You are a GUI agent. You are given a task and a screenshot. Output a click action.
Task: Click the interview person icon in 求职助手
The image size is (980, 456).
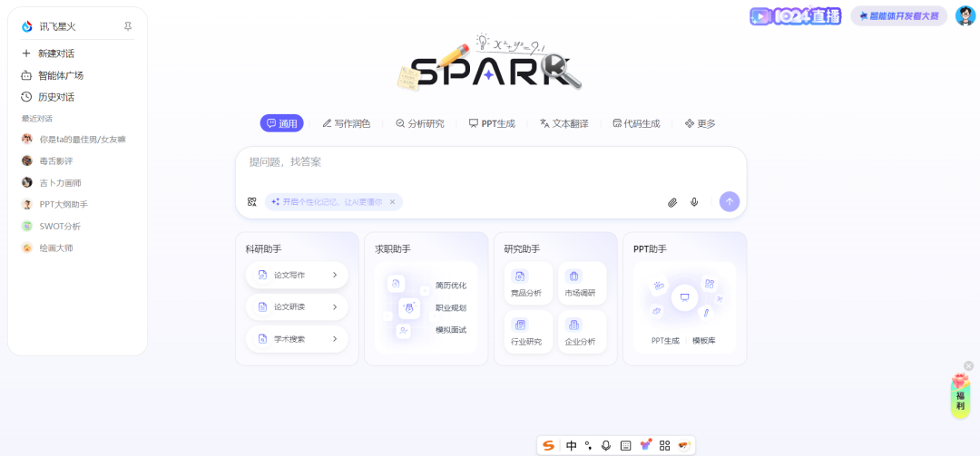click(404, 331)
